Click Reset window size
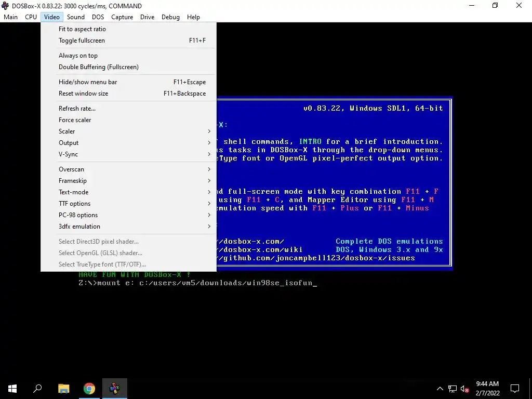This screenshot has width=532, height=399. 128,94
